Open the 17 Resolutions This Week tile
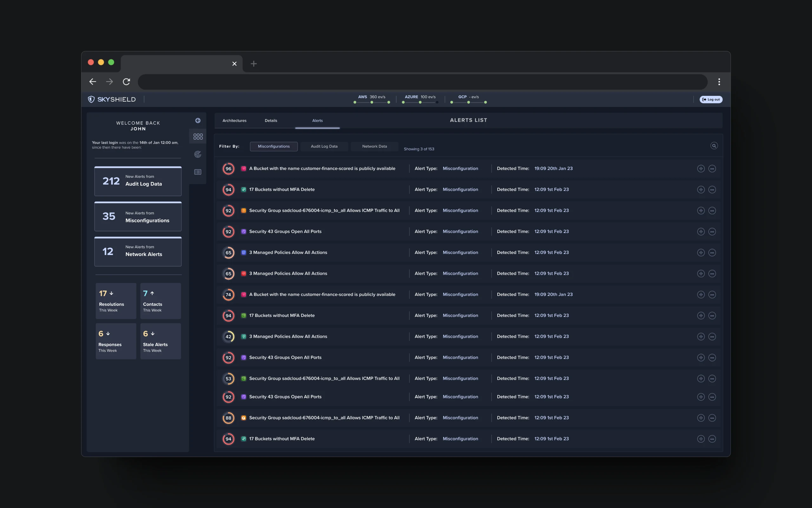Viewport: 812px width, 508px height. 116,301
